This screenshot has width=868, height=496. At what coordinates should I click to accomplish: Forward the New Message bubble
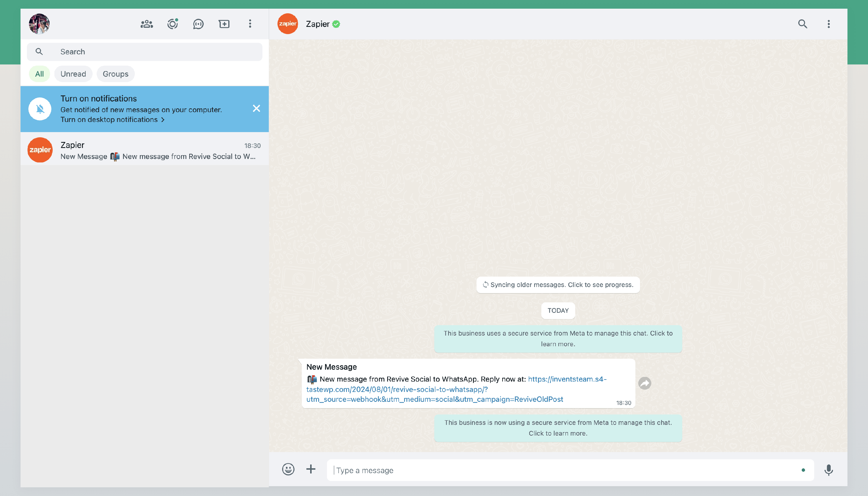point(644,383)
